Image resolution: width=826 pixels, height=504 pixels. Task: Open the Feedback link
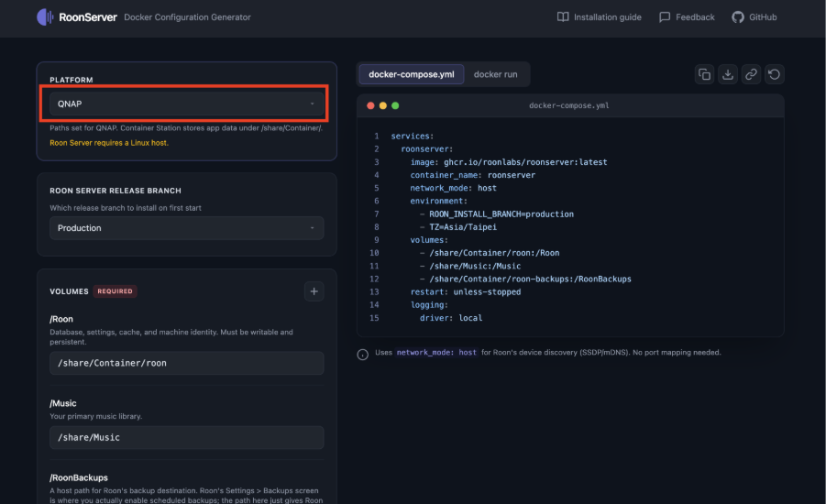click(687, 16)
